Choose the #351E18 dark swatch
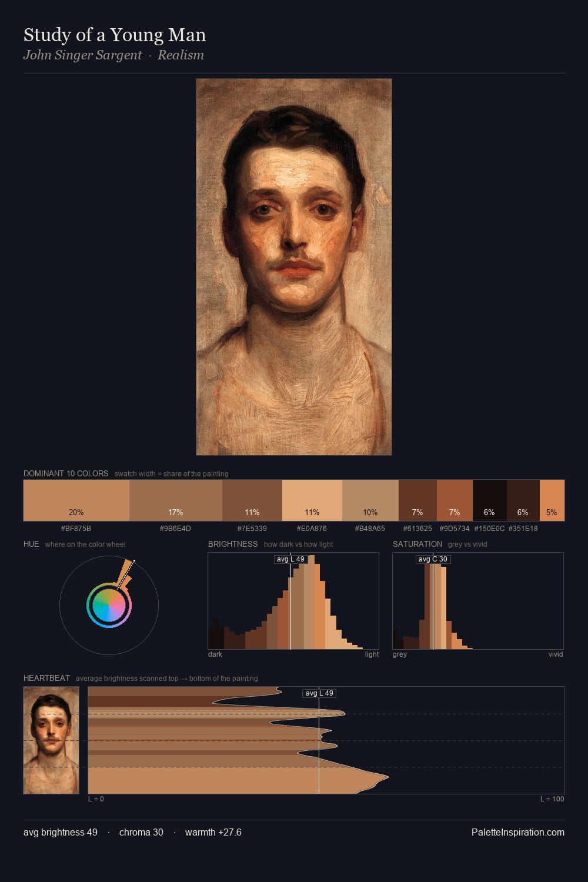 pyautogui.click(x=523, y=500)
